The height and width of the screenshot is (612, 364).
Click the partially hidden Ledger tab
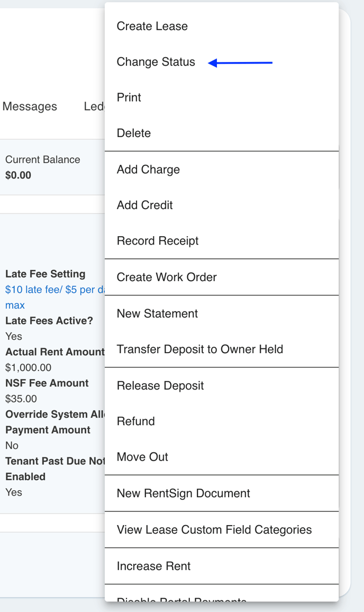coord(94,106)
